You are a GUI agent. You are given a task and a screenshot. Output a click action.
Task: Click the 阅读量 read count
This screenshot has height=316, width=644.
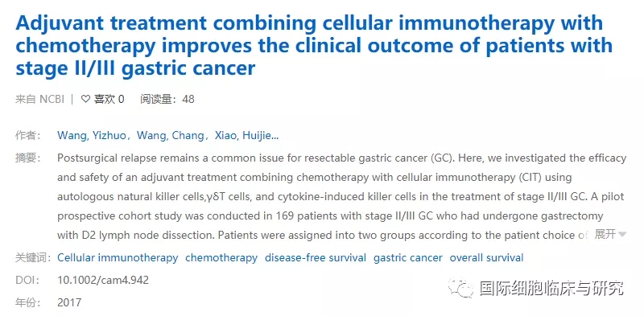coord(167,99)
